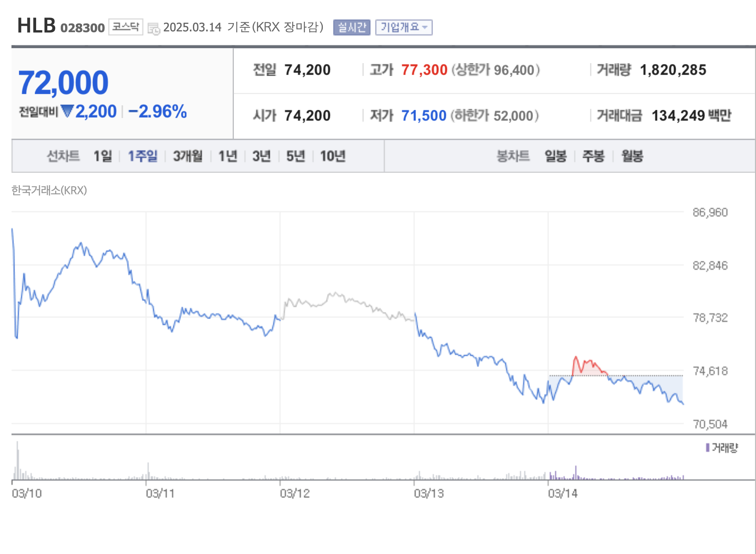Viewport: 756px width, 554px height.
Task: Click the stock code 028300
Action: (83, 28)
